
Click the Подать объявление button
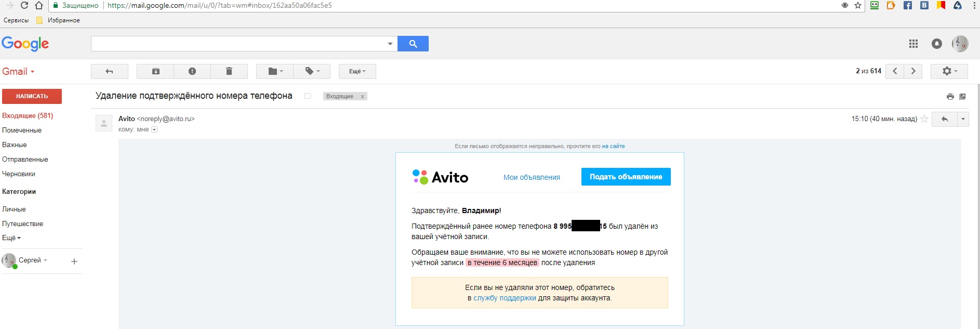tap(626, 177)
